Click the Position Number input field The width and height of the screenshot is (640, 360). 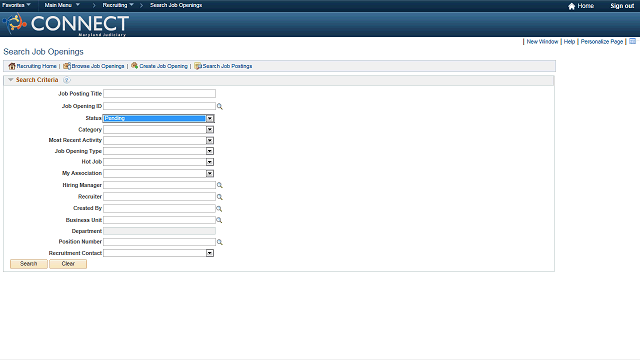pyautogui.click(x=159, y=242)
